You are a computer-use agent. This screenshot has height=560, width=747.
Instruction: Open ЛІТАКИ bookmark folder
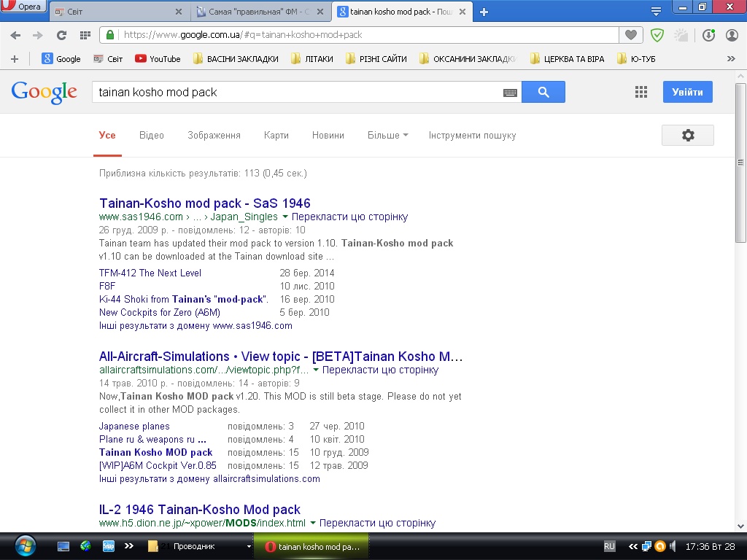pos(312,59)
